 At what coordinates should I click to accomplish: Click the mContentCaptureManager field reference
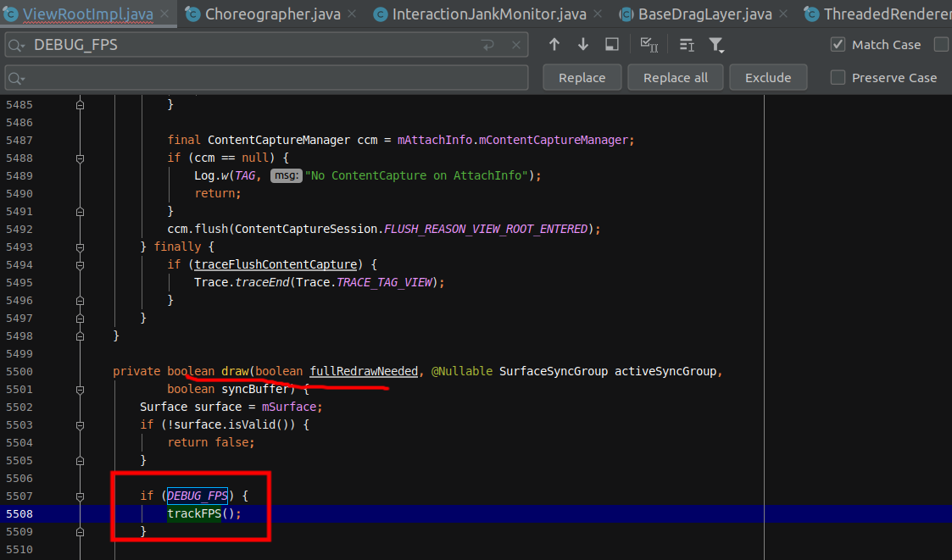point(553,140)
